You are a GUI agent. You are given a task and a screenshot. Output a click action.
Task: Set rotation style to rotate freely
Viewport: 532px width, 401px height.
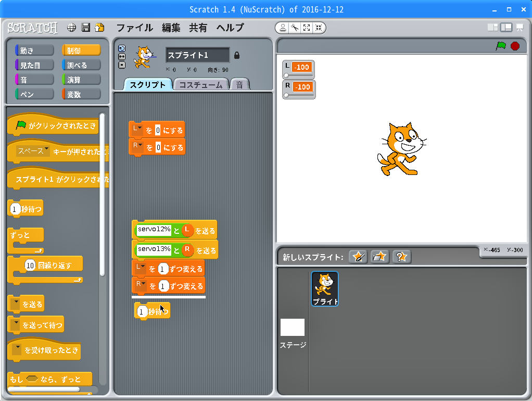[x=122, y=48]
